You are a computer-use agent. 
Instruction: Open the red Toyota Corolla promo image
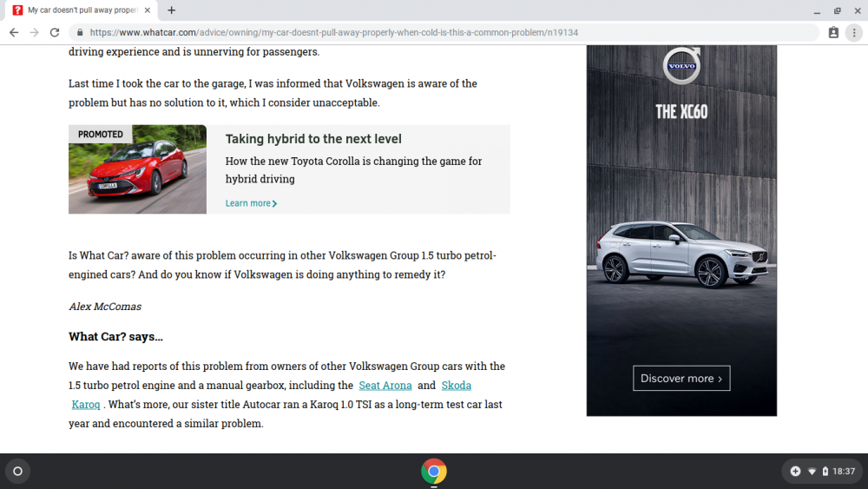click(x=137, y=169)
